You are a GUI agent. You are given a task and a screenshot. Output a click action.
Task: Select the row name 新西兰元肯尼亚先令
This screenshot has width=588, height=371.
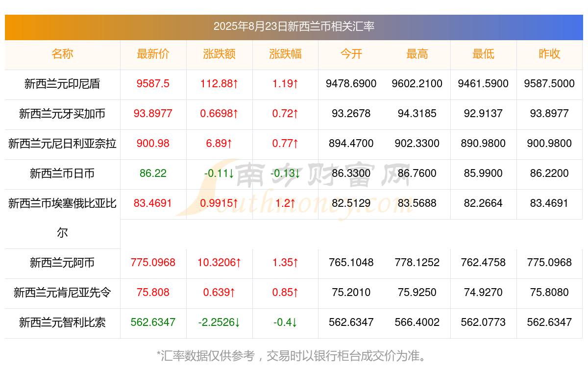tap(62, 293)
